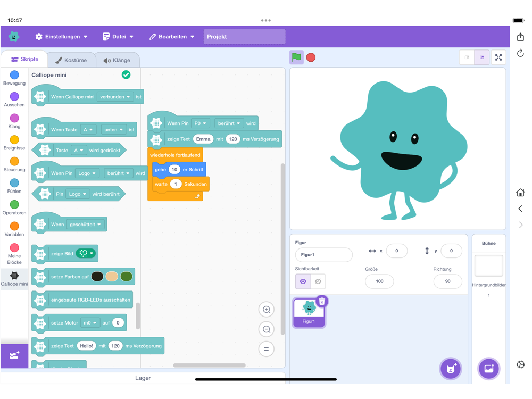Open the 'A' dropdown in Wenn Taste block
This screenshot has width=532, height=399.
coord(88,130)
